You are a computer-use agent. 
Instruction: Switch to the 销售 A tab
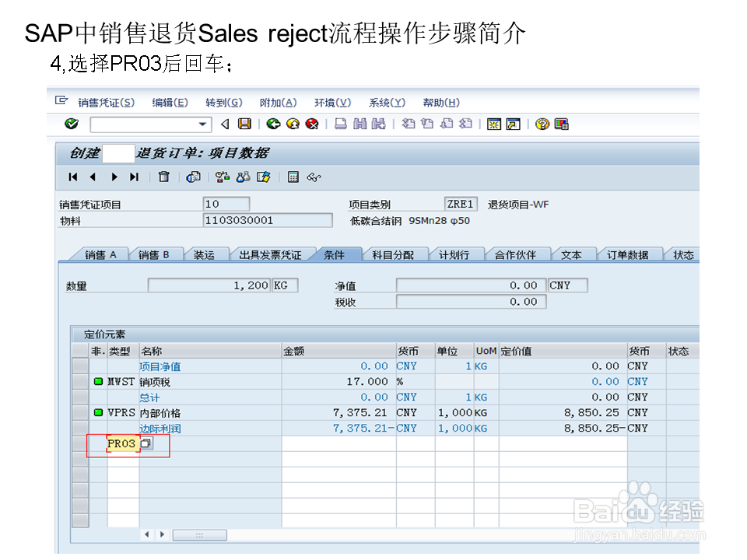point(100,255)
